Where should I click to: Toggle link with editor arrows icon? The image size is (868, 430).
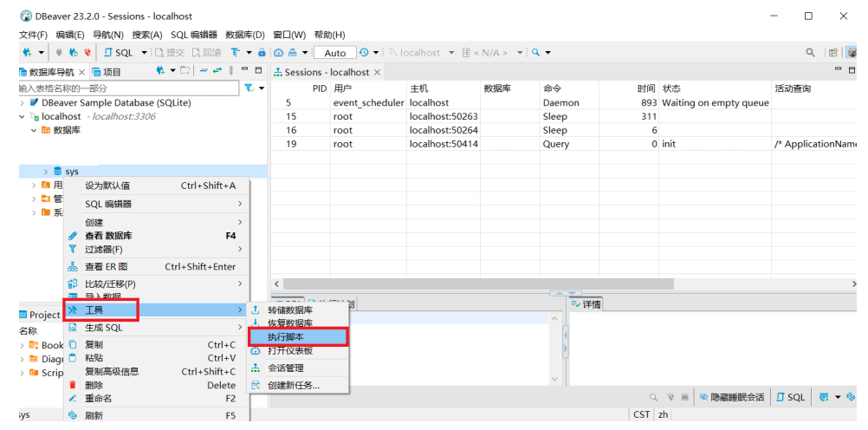pos(217,70)
